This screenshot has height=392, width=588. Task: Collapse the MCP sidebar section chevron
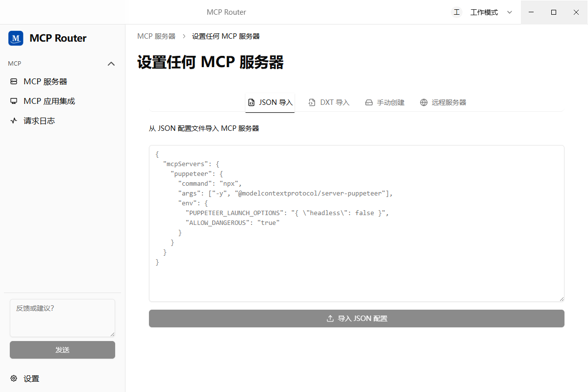[111, 64]
